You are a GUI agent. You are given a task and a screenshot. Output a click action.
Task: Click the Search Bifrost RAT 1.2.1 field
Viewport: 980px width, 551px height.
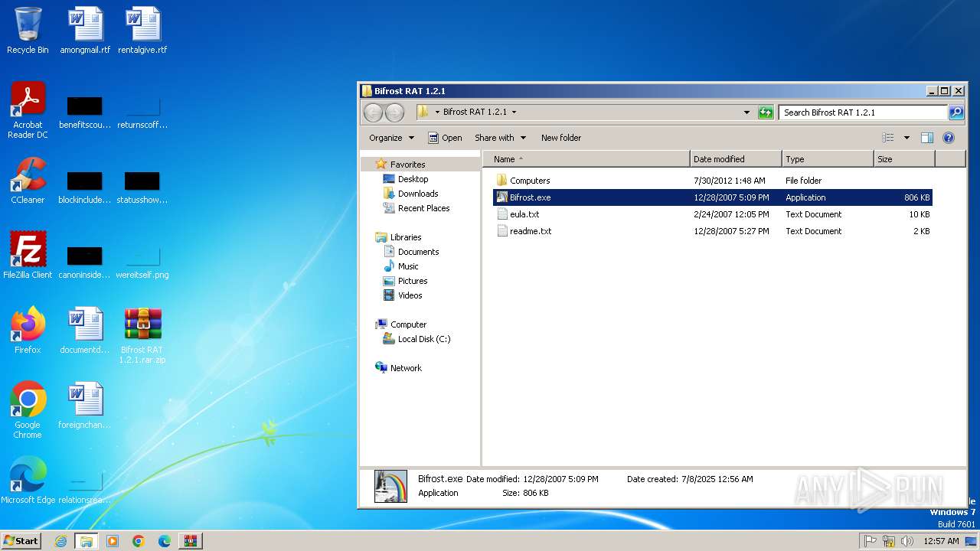tap(863, 112)
